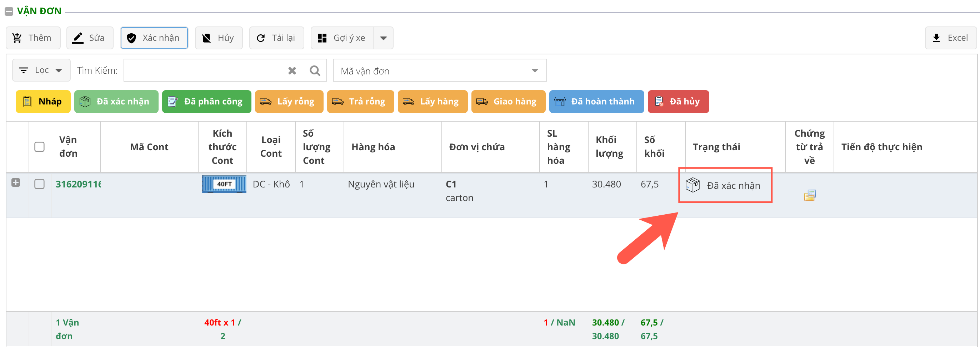The width and height of the screenshot is (980, 347).
Task: Click the search magnifier icon
Action: (x=315, y=70)
